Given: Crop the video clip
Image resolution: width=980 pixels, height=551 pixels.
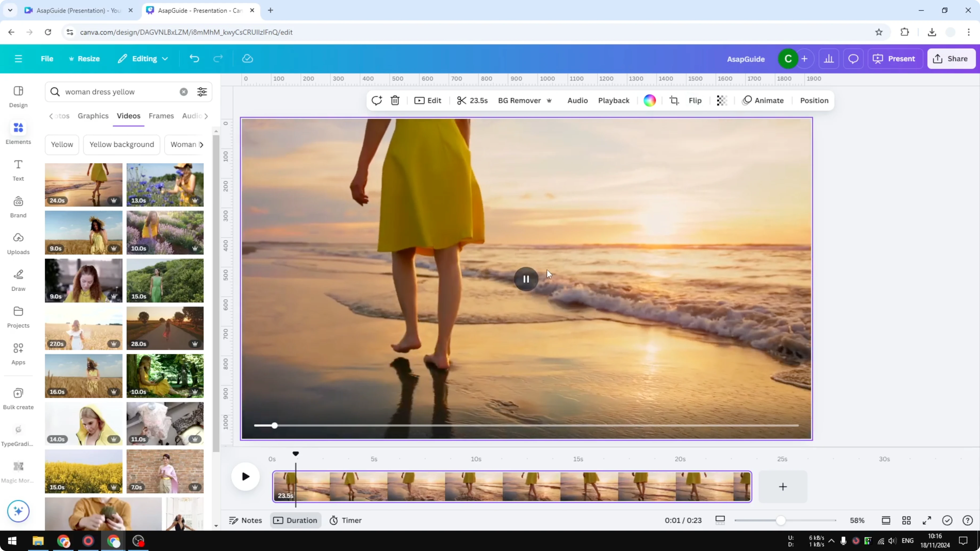Looking at the screenshot, I should (674, 100).
